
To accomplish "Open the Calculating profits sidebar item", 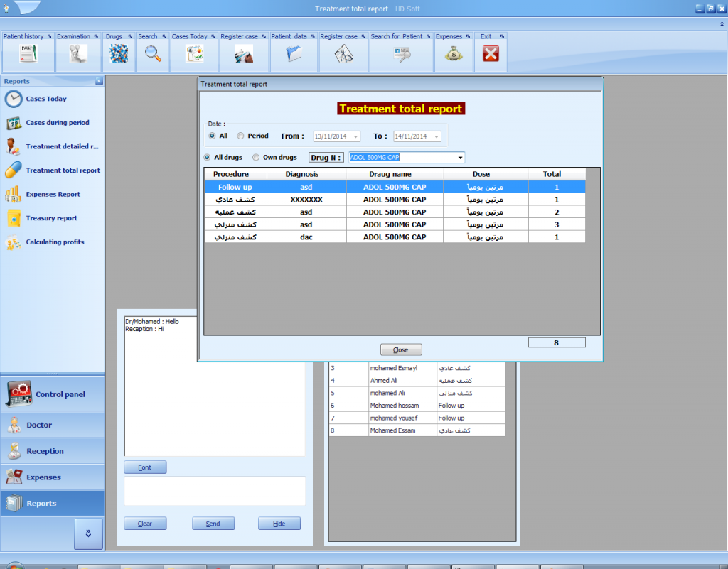I will tap(55, 242).
